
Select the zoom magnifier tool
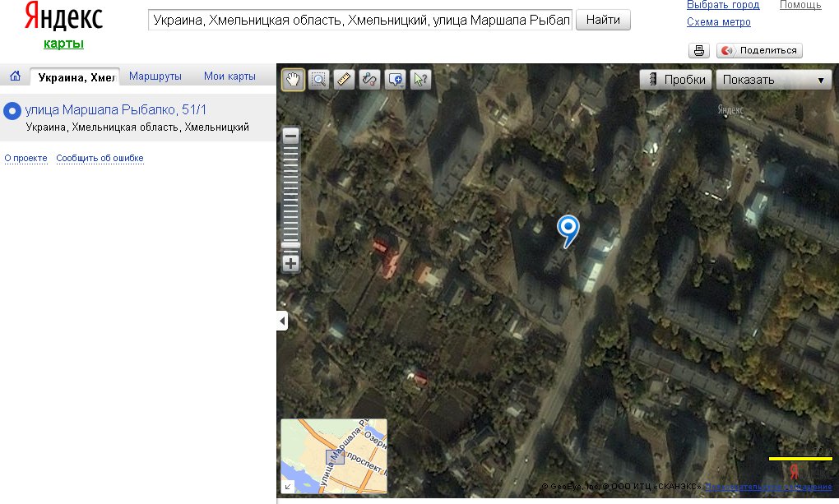coord(318,80)
